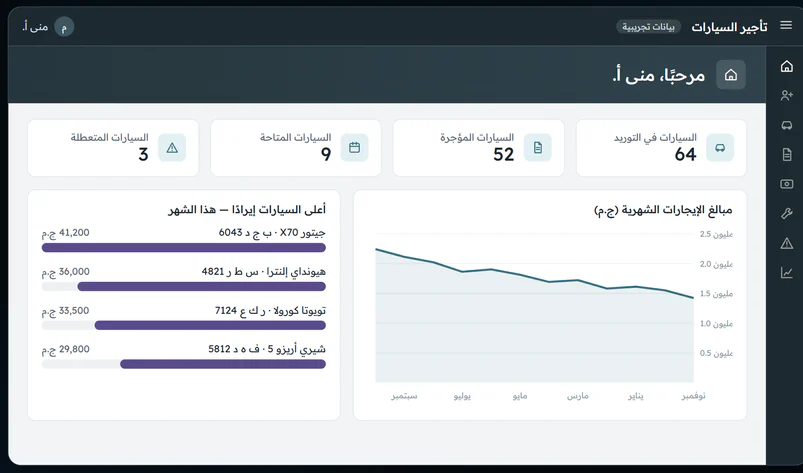The image size is (803, 473).
Task: Click the شيري أريزو 5 · ف ه د 5812 label
Action: [267, 349]
